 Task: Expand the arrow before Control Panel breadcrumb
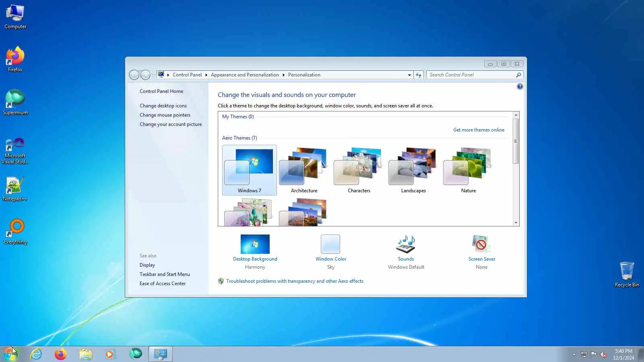pyautogui.click(x=168, y=75)
